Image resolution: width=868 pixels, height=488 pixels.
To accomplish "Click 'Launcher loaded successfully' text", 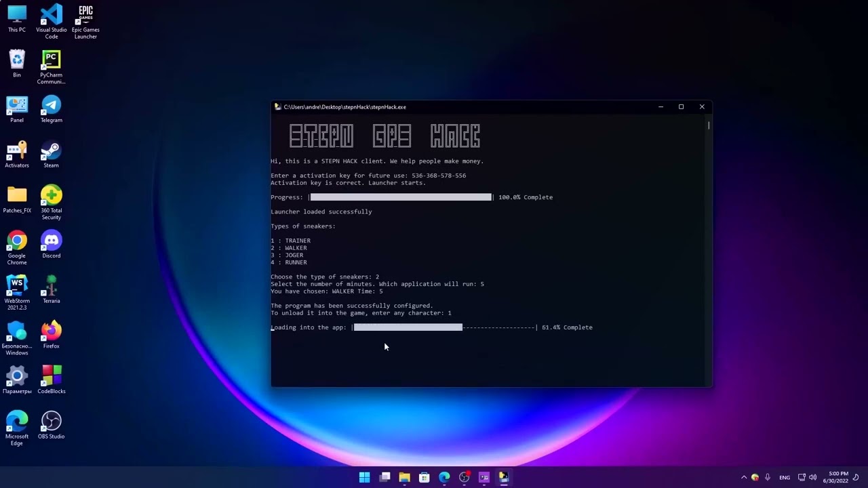I will (321, 211).
